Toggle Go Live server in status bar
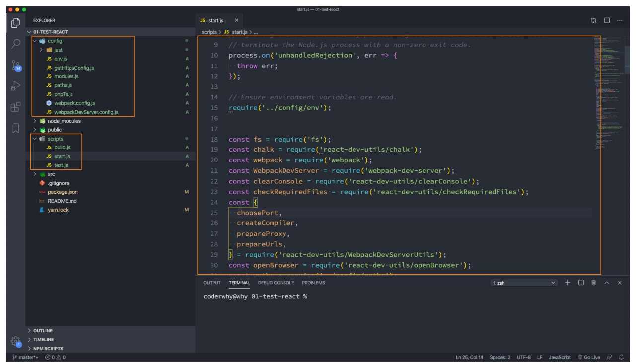 click(x=589, y=357)
